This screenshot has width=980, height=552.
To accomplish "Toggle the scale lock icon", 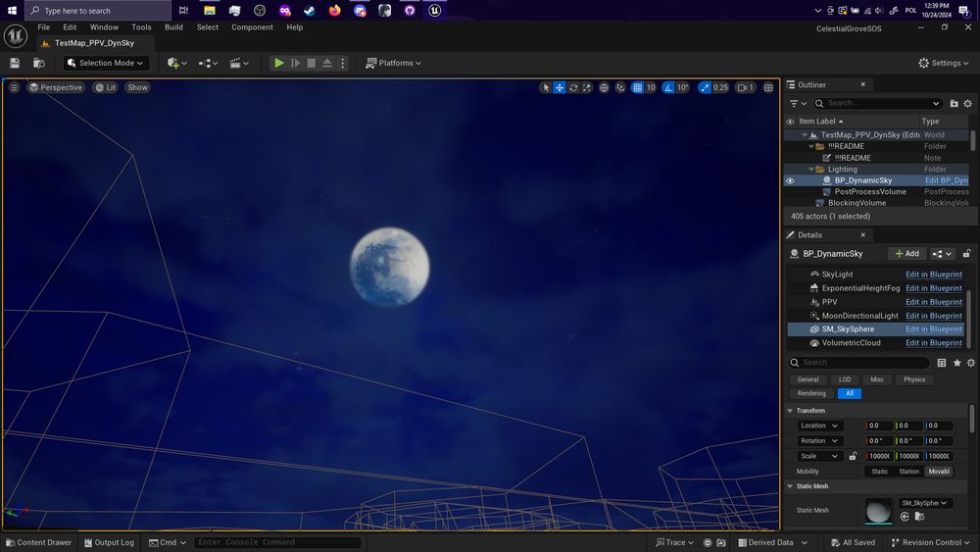I will [x=853, y=456].
